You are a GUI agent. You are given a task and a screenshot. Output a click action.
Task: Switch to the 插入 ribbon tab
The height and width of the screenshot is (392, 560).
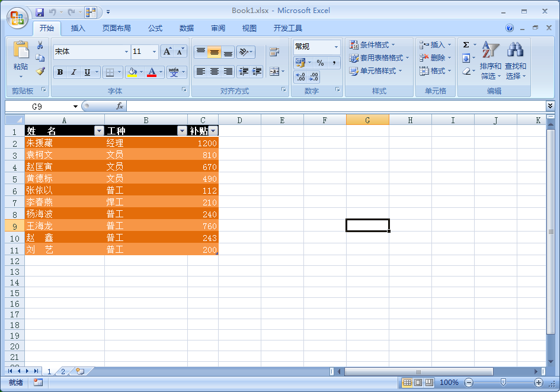pos(78,28)
